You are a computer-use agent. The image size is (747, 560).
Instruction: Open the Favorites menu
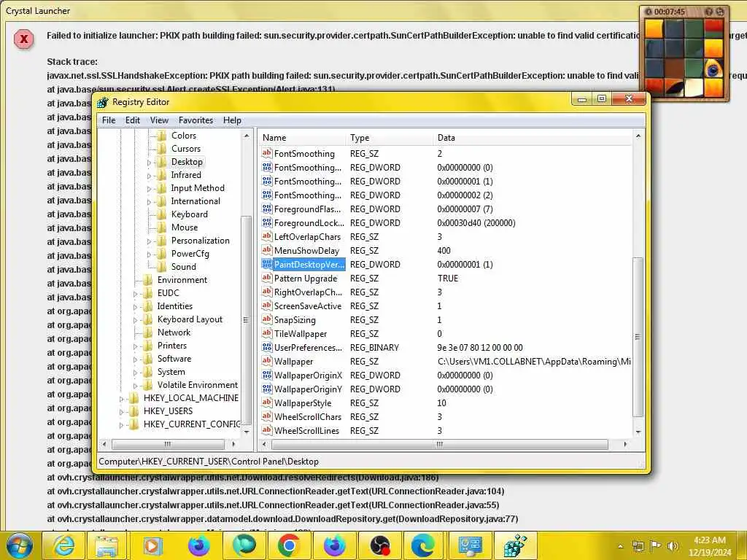pos(196,120)
